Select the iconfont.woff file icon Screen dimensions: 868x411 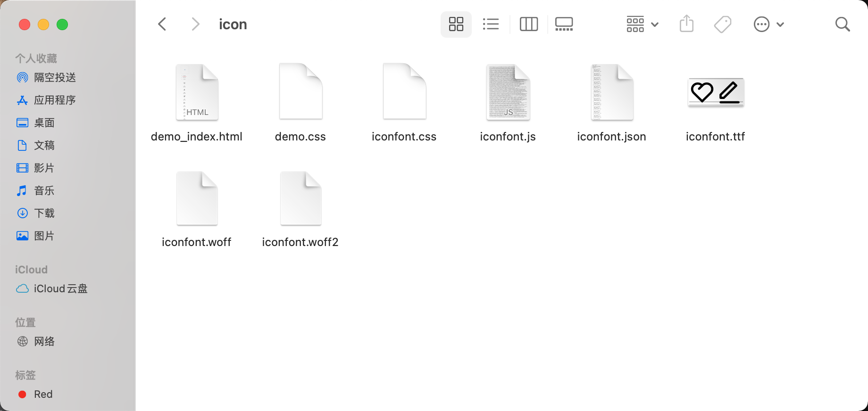[197, 198]
